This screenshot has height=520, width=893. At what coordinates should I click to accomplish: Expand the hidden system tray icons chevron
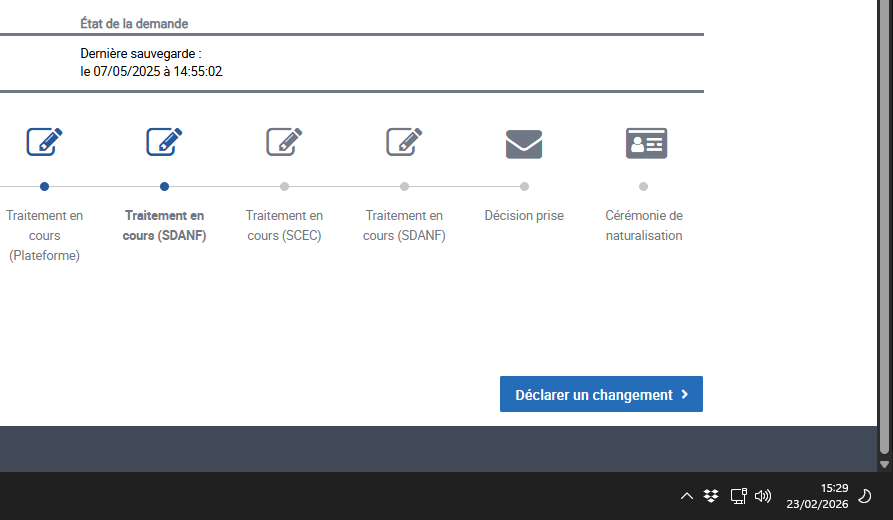click(686, 495)
